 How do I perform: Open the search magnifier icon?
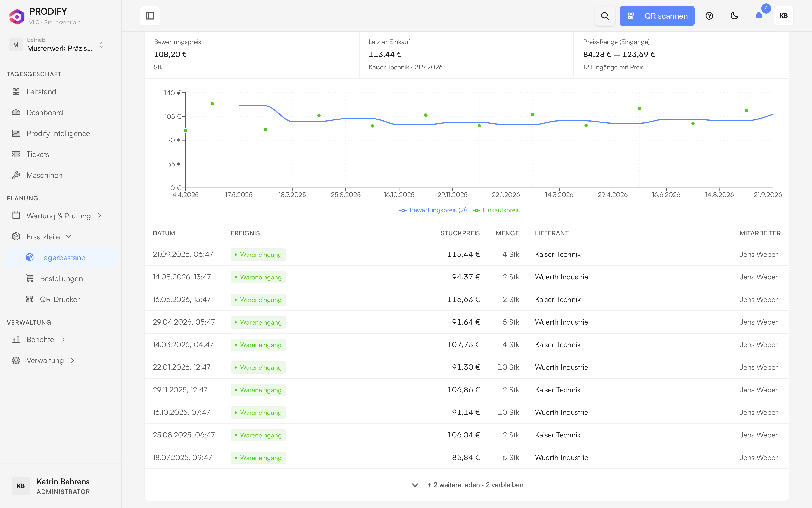[x=605, y=16]
